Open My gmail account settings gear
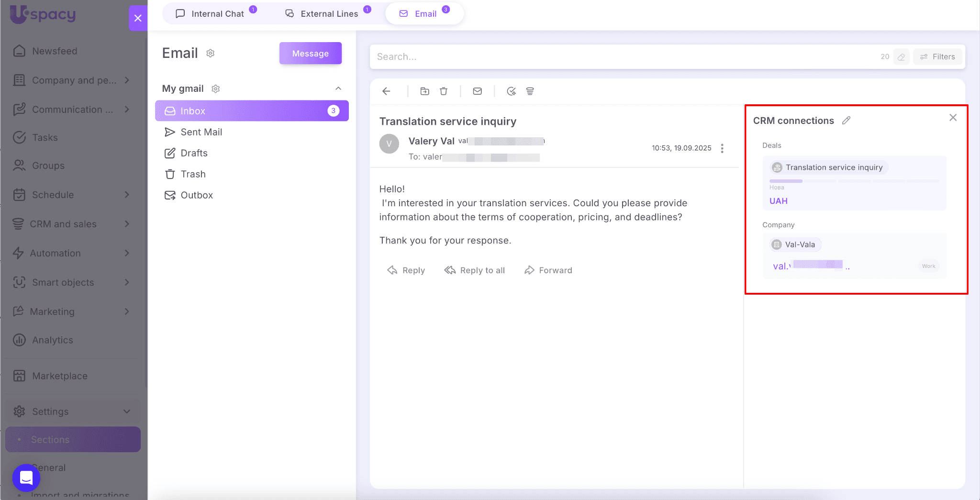 216,89
